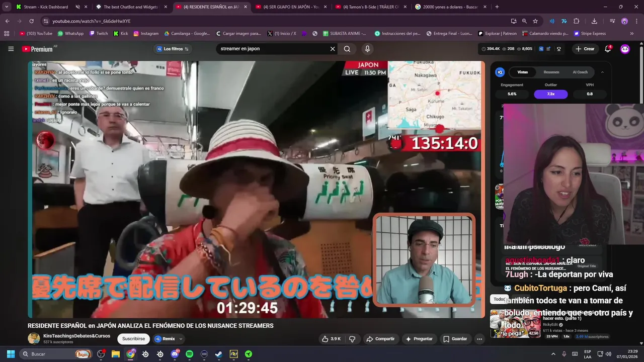Viewport: 644px width, 362px height.
Task: Click the Chrome address bar URL
Action: 92,21
